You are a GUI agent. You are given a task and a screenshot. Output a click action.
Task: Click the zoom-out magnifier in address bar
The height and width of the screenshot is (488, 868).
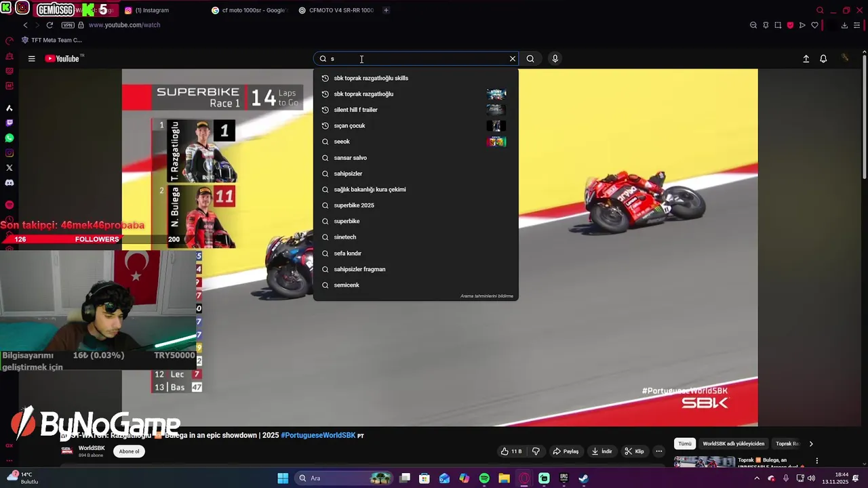[753, 25]
